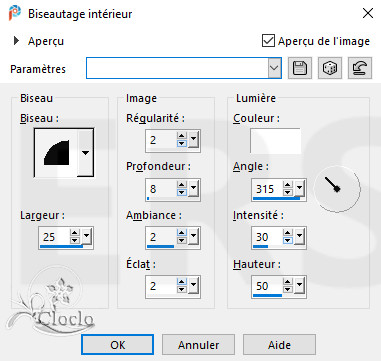Expand the Aperçu disclosure triangle

[x=16, y=41]
